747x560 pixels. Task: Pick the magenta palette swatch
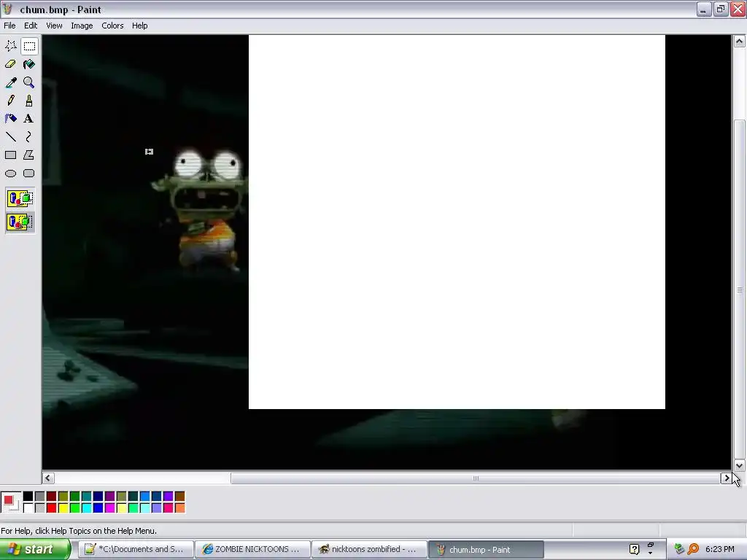(x=109, y=508)
